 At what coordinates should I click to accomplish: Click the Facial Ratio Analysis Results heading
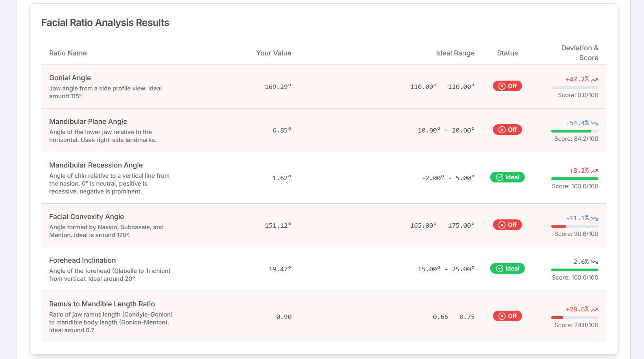[105, 23]
